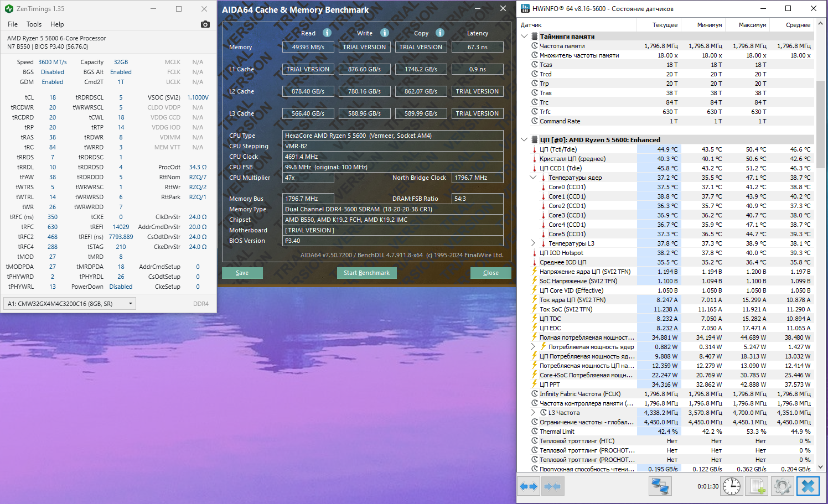Click the Текущее column header
This screenshot has width=828, height=504.
coord(659,25)
